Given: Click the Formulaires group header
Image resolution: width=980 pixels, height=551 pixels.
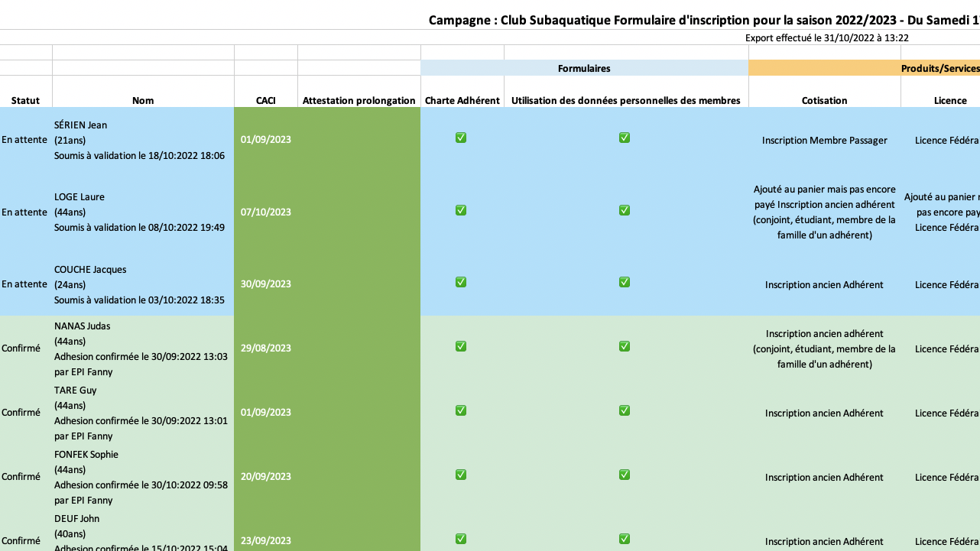Looking at the screenshot, I should tap(584, 68).
